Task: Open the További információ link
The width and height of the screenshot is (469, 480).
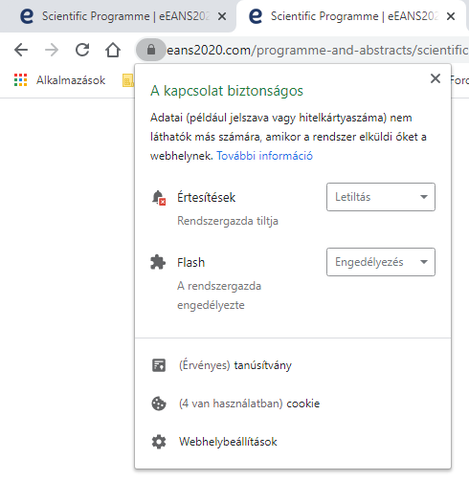Action: click(x=265, y=156)
